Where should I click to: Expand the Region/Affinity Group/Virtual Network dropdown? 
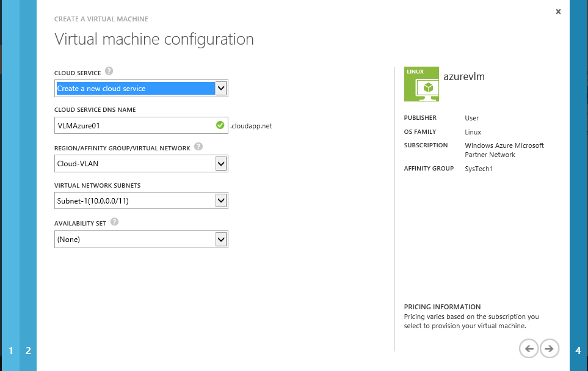(x=142, y=164)
